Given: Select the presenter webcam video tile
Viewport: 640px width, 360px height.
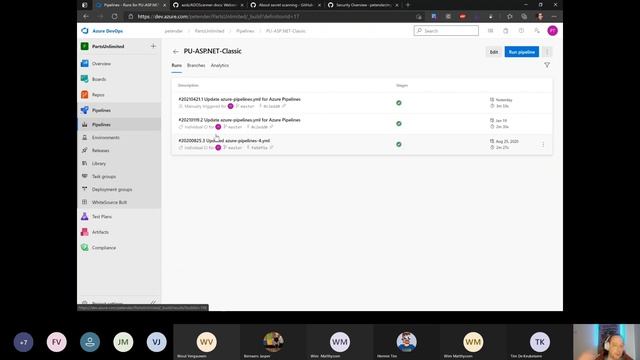Looking at the screenshot, I should (607, 342).
